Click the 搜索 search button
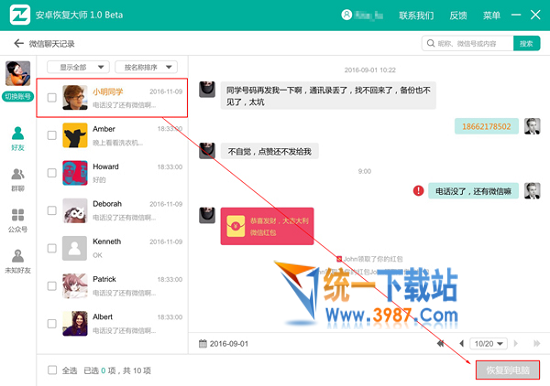 pos(526,43)
